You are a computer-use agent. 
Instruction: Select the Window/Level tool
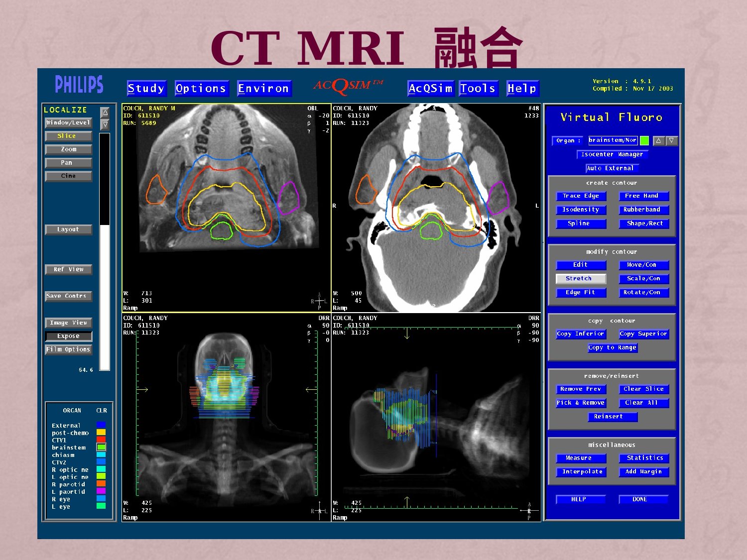click(x=68, y=122)
